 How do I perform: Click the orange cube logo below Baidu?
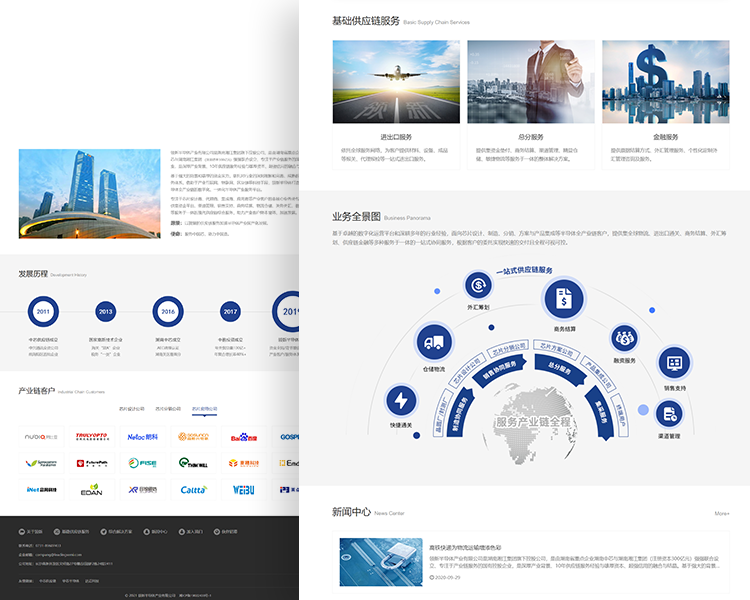[x=243, y=463]
